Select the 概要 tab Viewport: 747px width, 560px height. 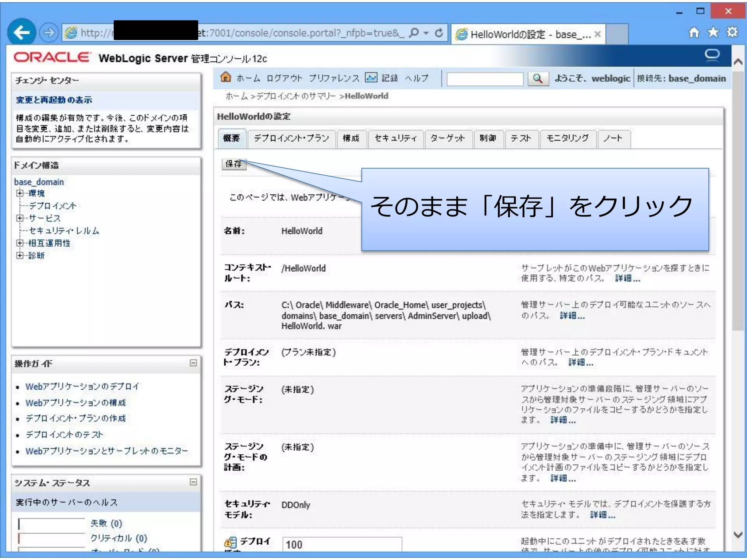pyautogui.click(x=232, y=139)
